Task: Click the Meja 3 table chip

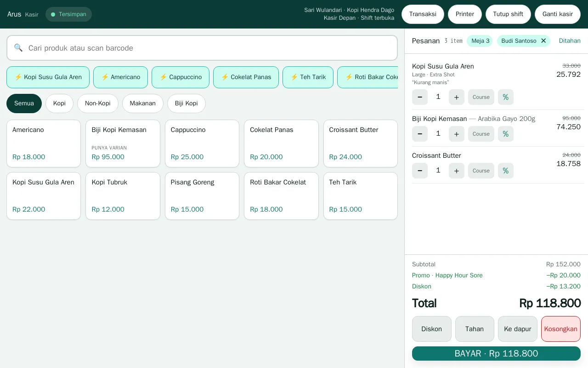Action: pos(480,41)
